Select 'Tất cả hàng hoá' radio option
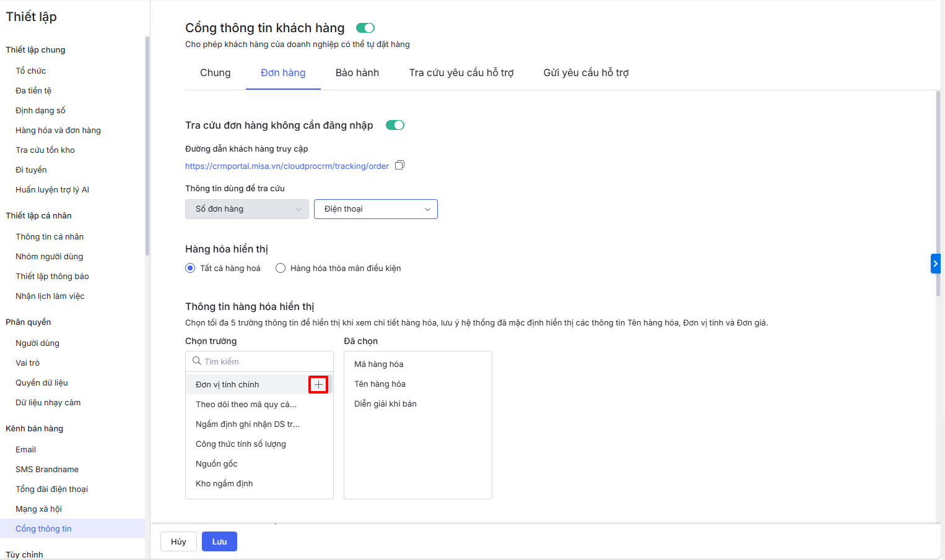945x560 pixels. point(190,268)
